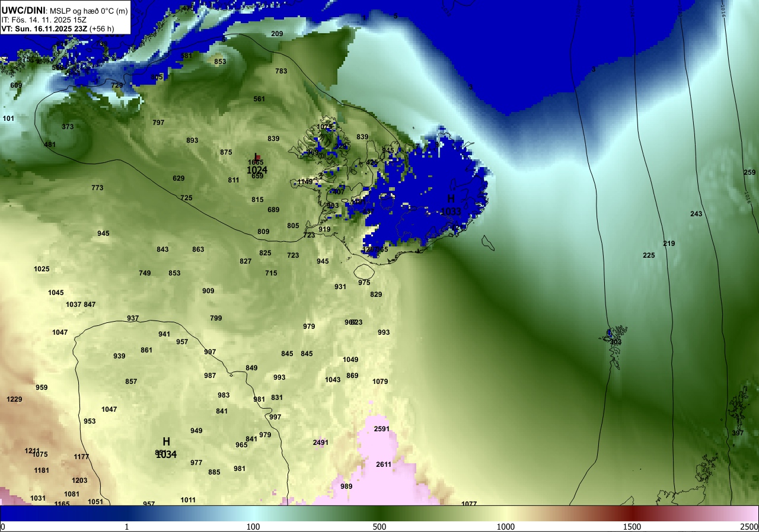The height and width of the screenshot is (532, 759).
Task: Click the 1177 height value
Action: click(x=81, y=457)
